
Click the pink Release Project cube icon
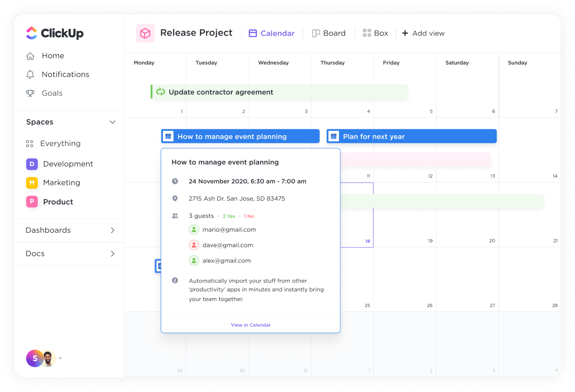pos(145,33)
